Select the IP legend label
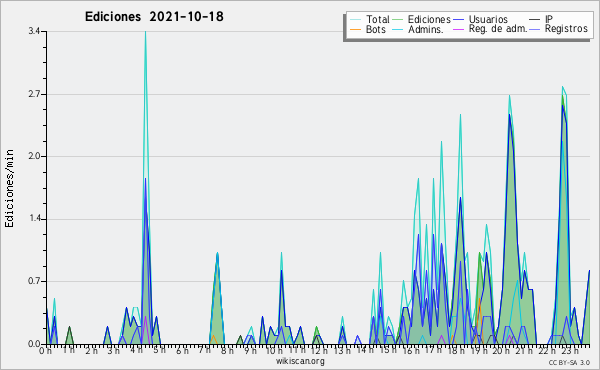 point(549,19)
